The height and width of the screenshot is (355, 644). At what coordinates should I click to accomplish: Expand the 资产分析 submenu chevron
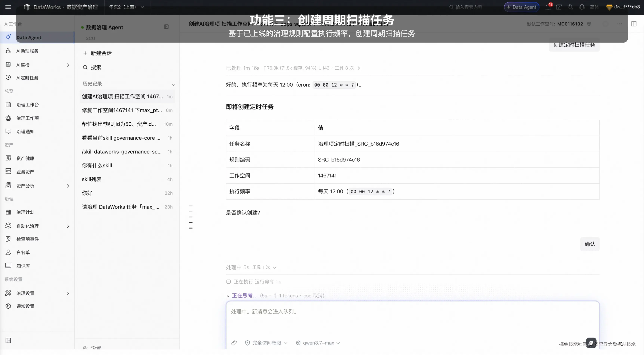[x=68, y=186]
